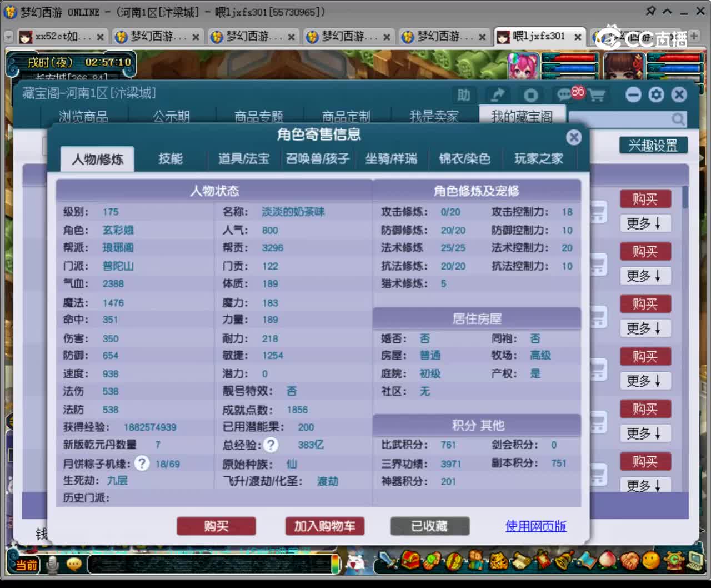Open the treasure chest icon in the bottom toolbar
711x588 pixels.
[x=411, y=561]
